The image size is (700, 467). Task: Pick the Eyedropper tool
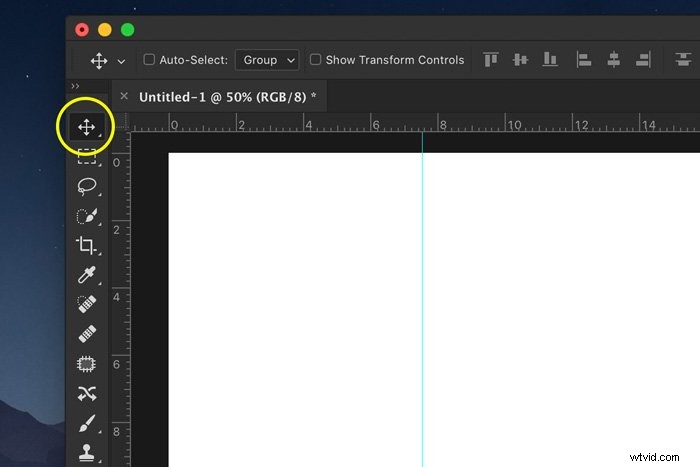point(87,275)
